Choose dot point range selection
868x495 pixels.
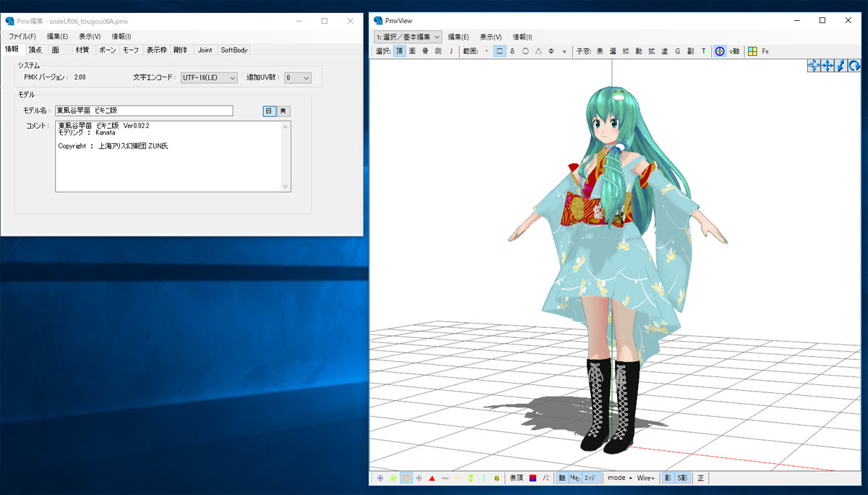(x=486, y=51)
